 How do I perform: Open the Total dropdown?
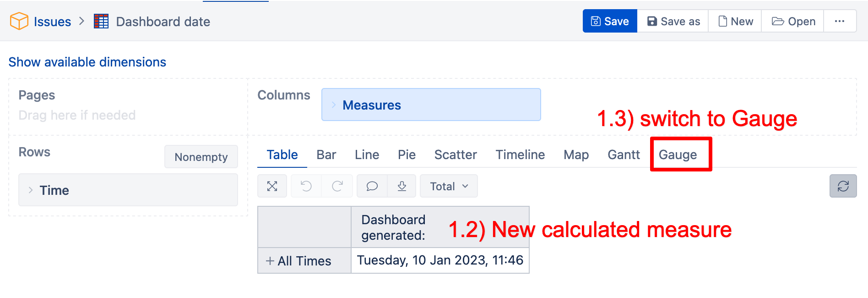coord(449,186)
